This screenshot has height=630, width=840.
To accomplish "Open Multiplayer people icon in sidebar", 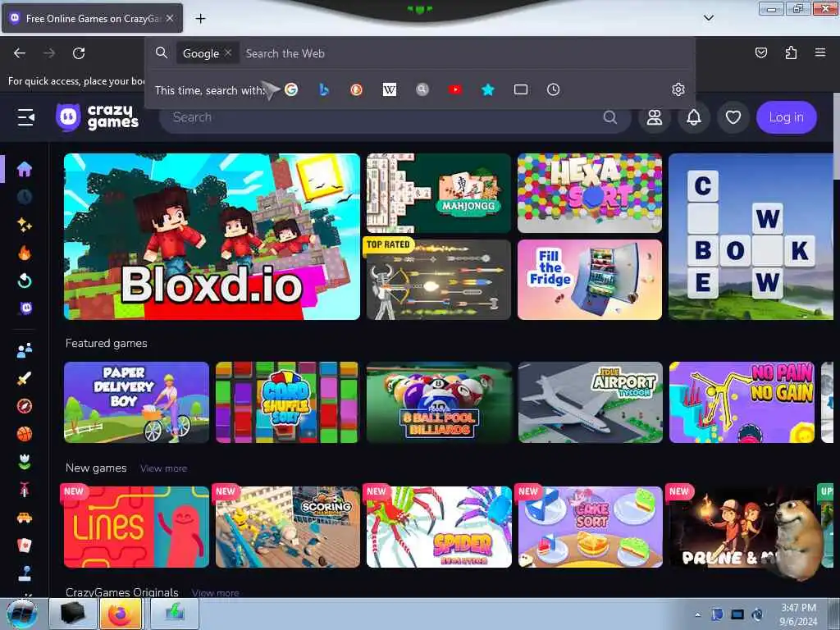I will tap(24, 350).
